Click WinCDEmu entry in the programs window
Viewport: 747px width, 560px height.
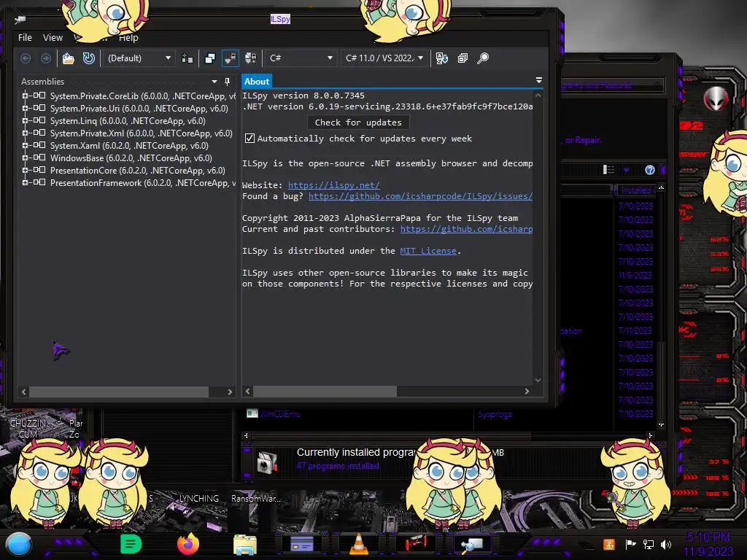pos(279,414)
